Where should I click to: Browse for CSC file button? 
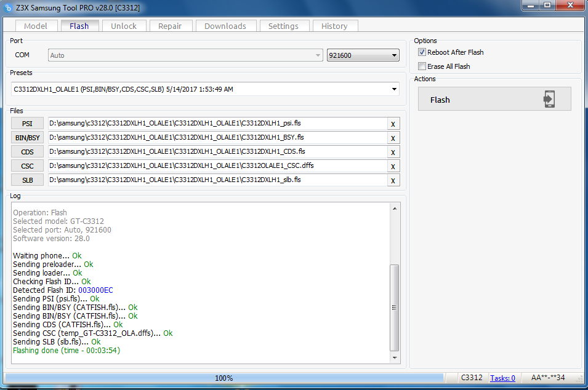point(27,166)
